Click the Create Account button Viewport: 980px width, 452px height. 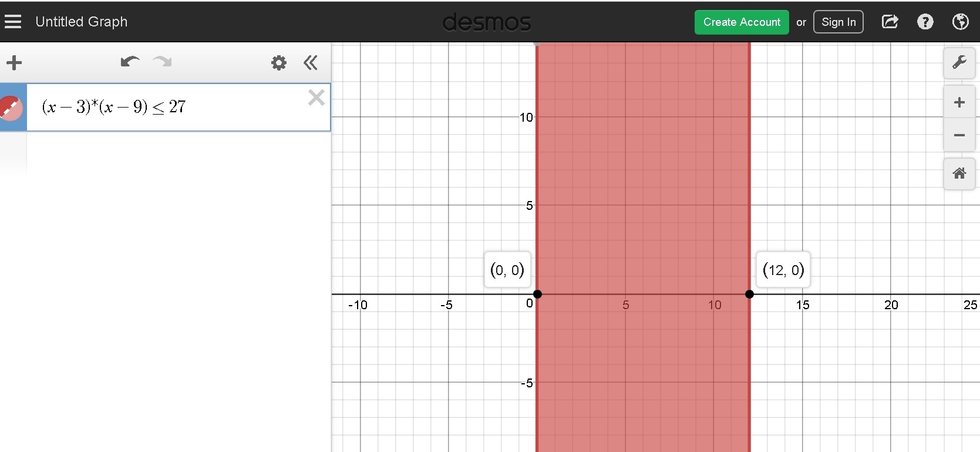click(742, 22)
